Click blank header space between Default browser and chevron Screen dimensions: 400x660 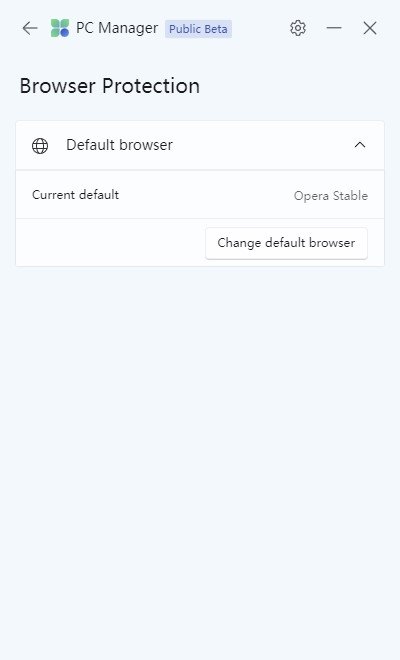point(261,145)
